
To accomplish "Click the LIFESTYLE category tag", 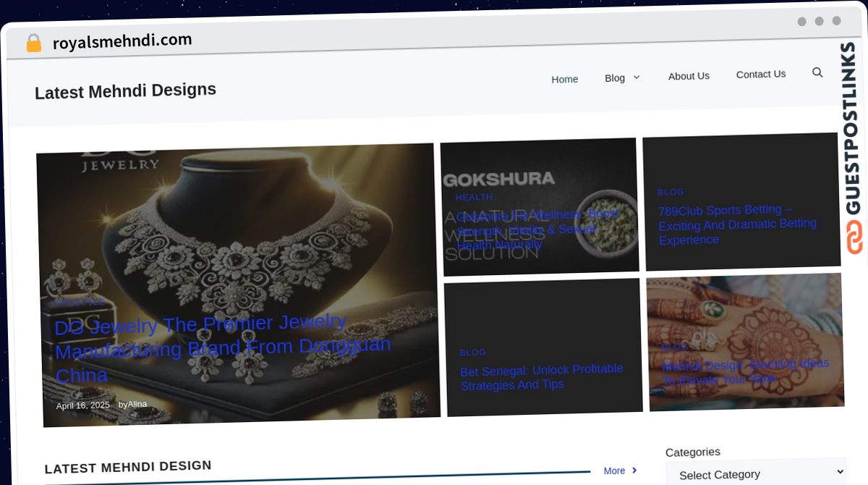I will [x=80, y=302].
